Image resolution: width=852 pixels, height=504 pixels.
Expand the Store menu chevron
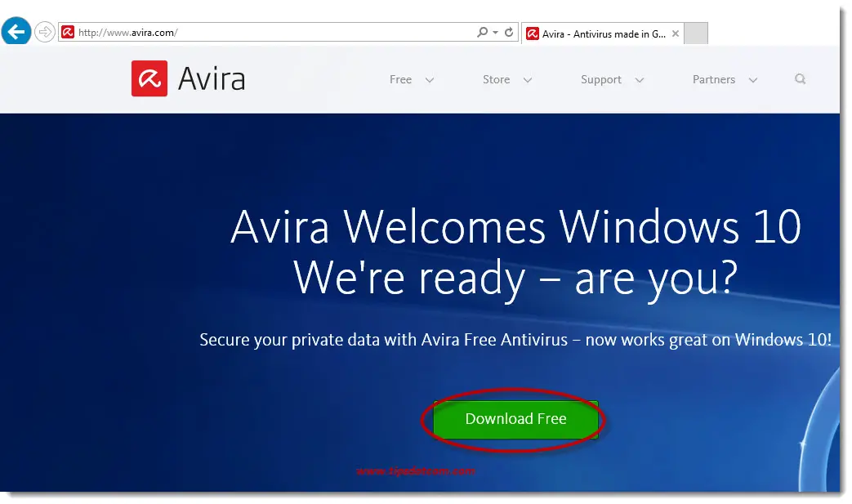[x=527, y=80]
